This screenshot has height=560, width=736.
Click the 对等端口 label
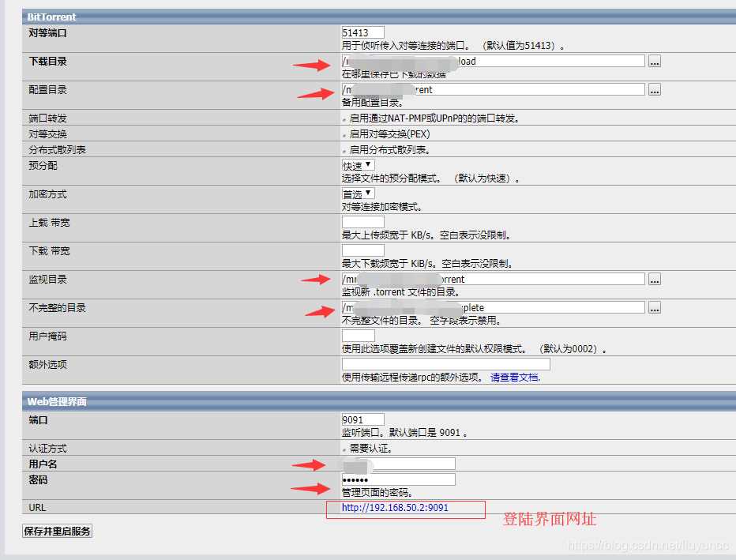click(x=47, y=33)
